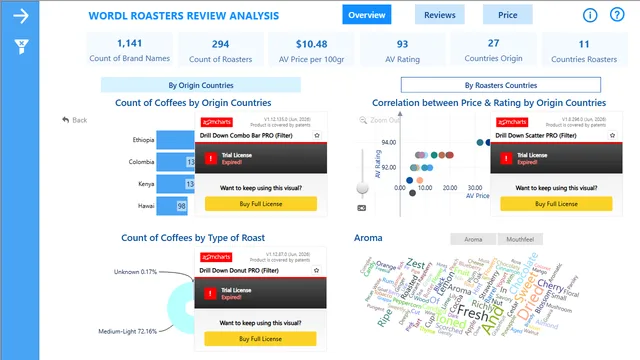Screen dimensions: 640x360
Task: Click the reset icon below scatter zoom slider
Action: (x=362, y=208)
